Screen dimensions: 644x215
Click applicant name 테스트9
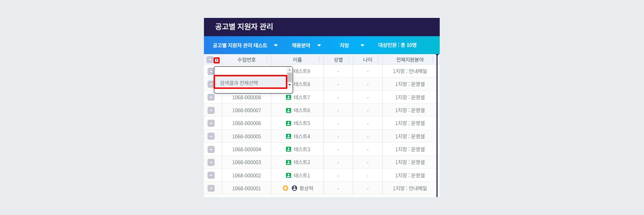302,71
